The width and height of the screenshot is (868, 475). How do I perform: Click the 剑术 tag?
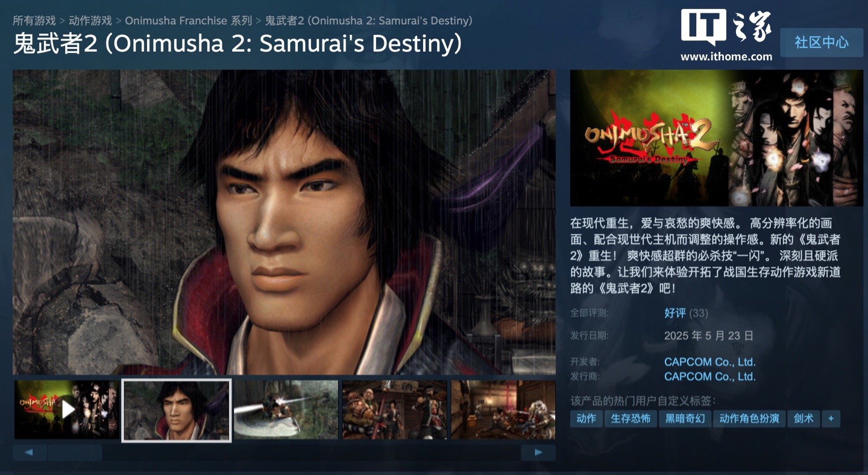(804, 418)
